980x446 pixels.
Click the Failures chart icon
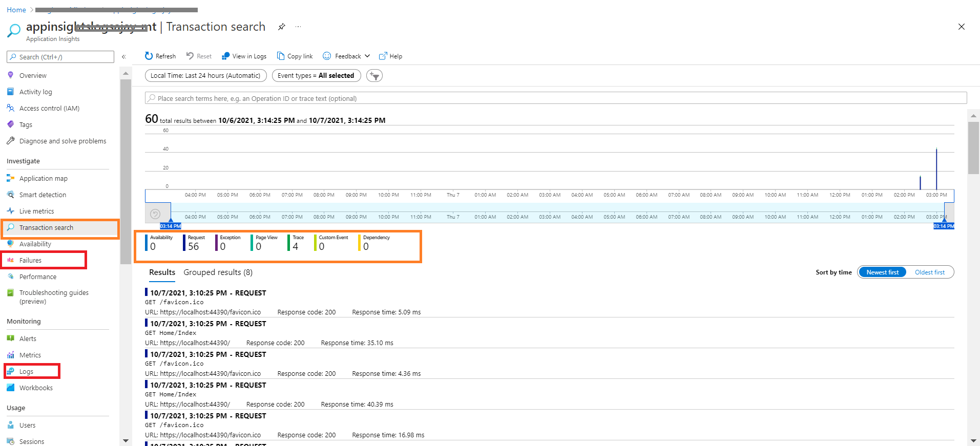[11, 260]
